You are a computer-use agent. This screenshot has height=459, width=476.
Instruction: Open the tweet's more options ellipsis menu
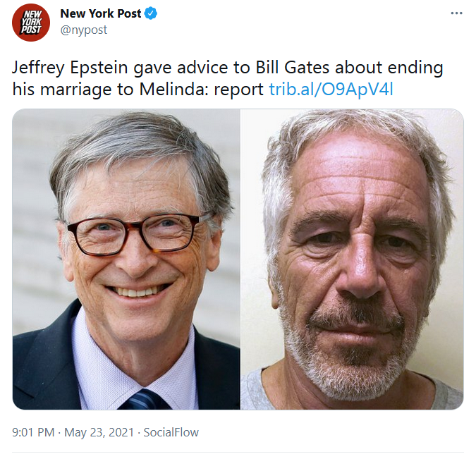click(457, 14)
